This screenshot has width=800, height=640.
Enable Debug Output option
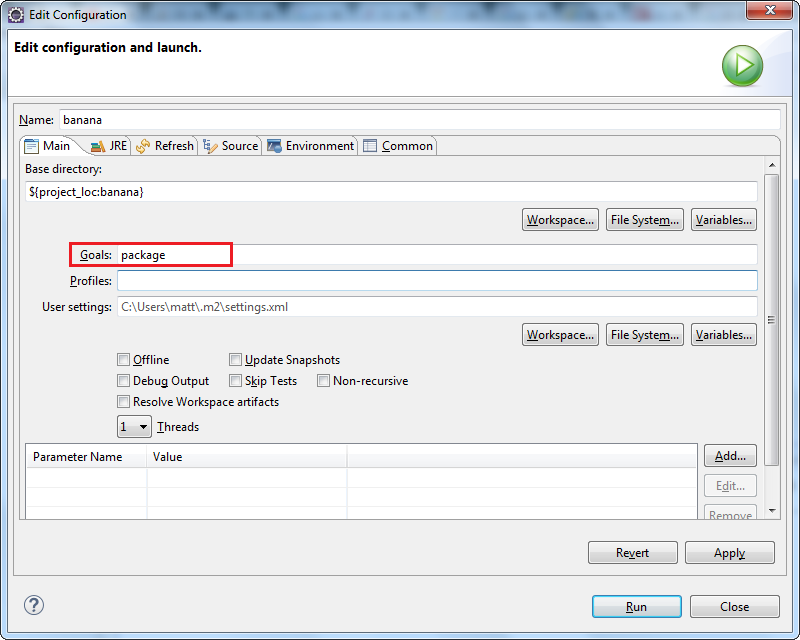tap(124, 381)
